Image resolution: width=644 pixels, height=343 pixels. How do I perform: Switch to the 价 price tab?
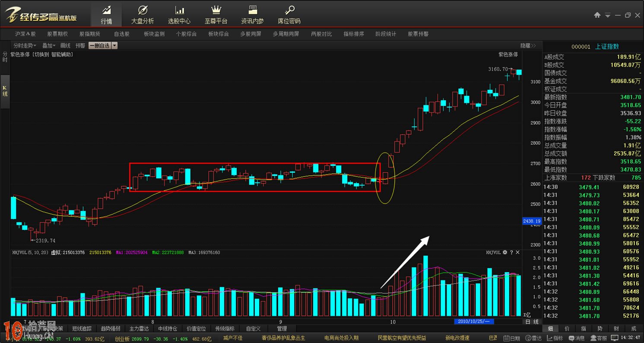click(x=567, y=329)
